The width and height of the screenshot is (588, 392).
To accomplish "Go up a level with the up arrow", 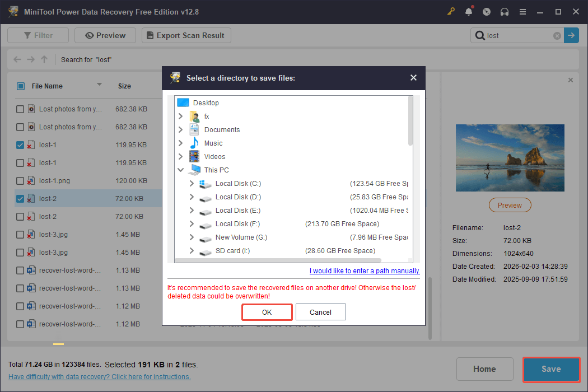I will pos(44,59).
